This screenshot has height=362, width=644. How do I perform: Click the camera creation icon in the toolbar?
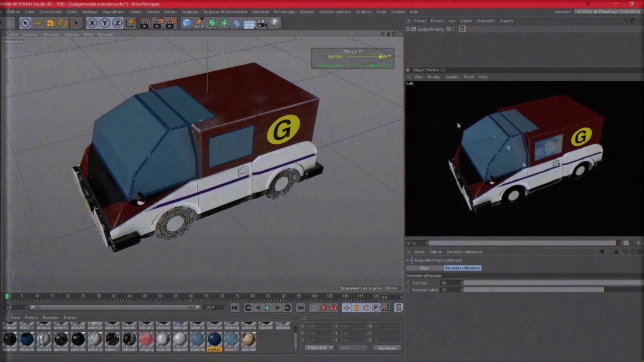pyautogui.click(x=261, y=23)
